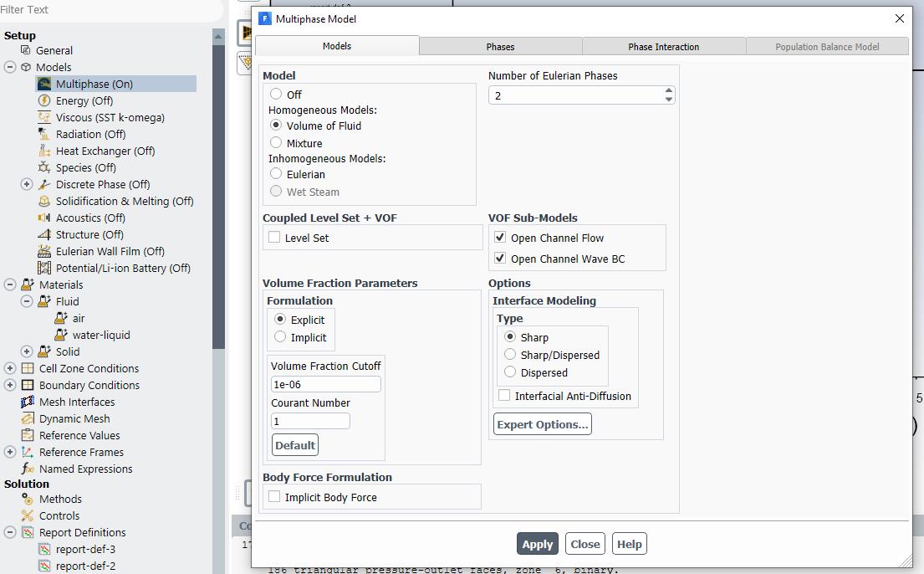
Task: Expand the Discrete Phase node
Action: point(27,184)
